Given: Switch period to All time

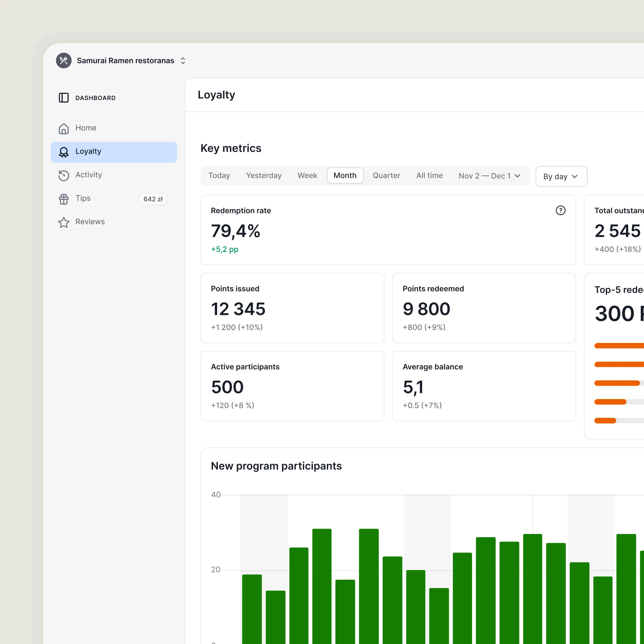Looking at the screenshot, I should tap(429, 176).
